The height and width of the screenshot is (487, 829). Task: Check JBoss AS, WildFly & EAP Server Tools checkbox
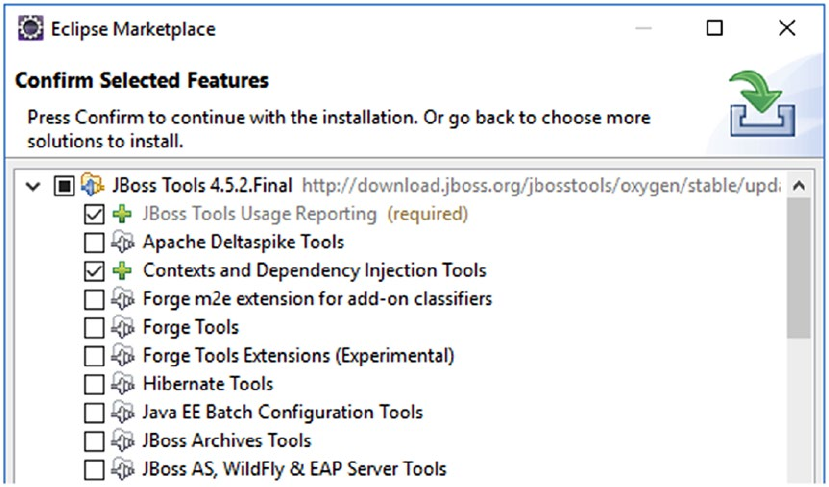[94, 470]
